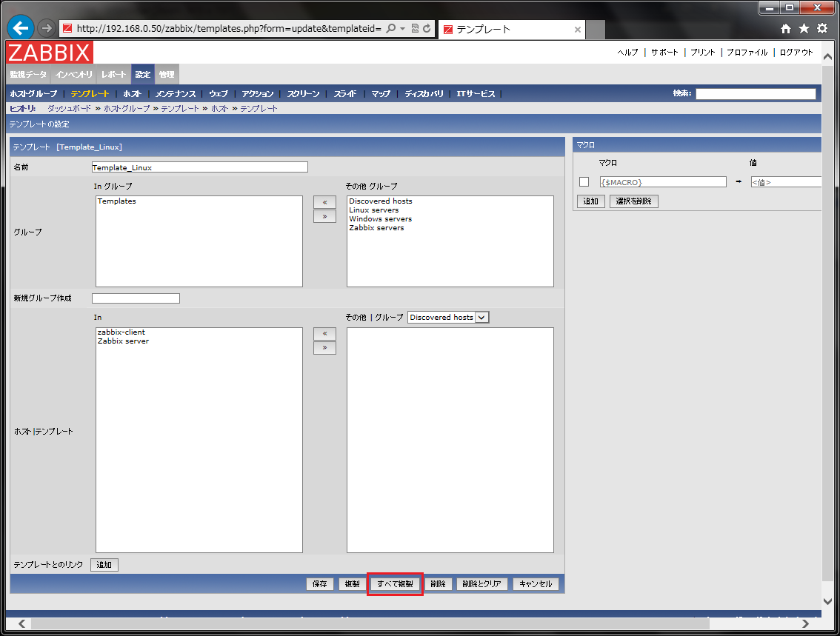
Task: Click the 削除とクリア button
Action: coord(481,584)
